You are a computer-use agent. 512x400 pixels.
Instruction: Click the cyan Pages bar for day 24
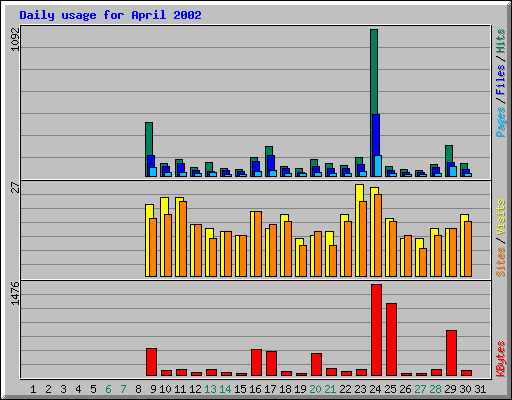click(378, 166)
